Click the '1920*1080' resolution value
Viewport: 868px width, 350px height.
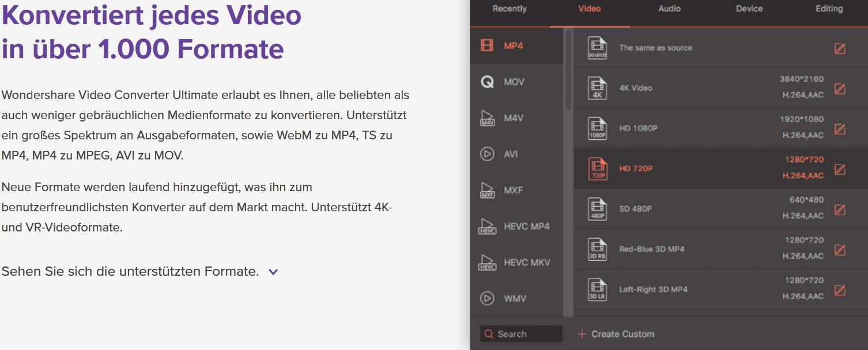tap(802, 119)
